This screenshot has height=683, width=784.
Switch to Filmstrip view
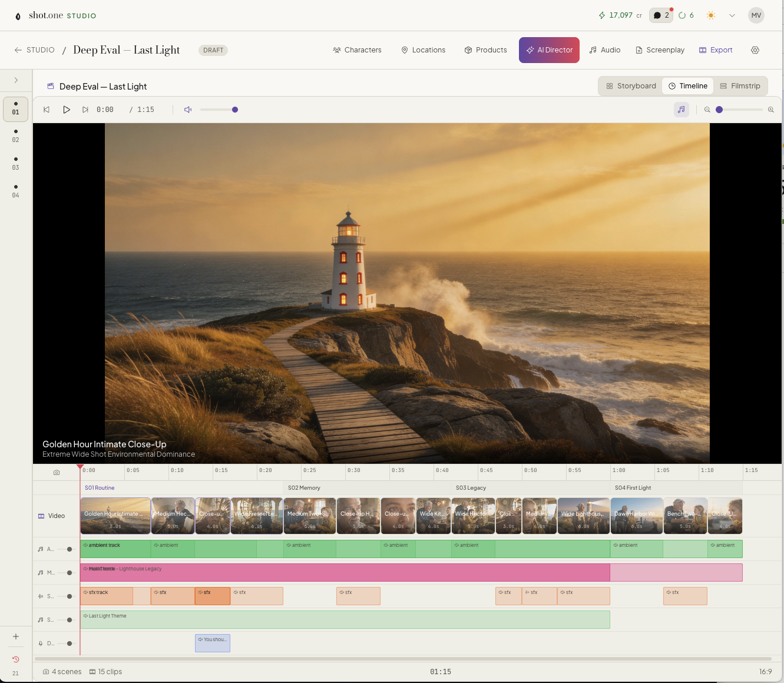740,86
